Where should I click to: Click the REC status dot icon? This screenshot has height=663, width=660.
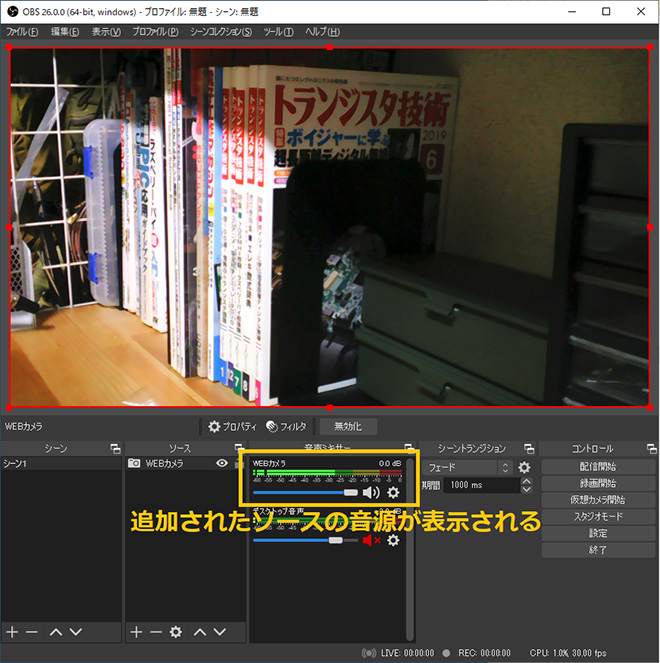pyautogui.click(x=446, y=653)
